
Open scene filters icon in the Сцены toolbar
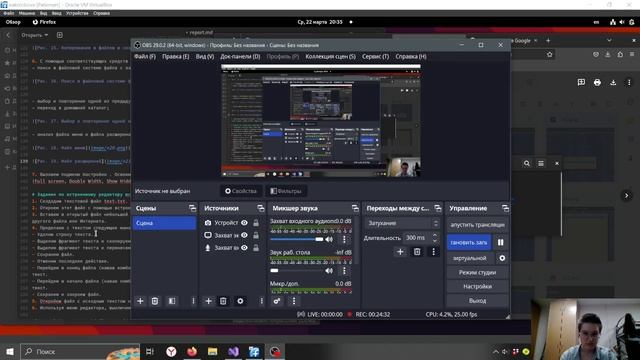(x=172, y=301)
